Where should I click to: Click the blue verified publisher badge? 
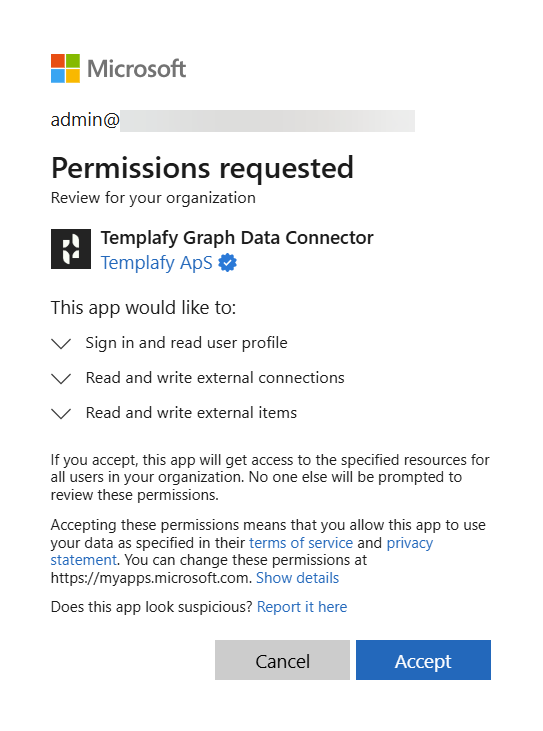click(227, 263)
